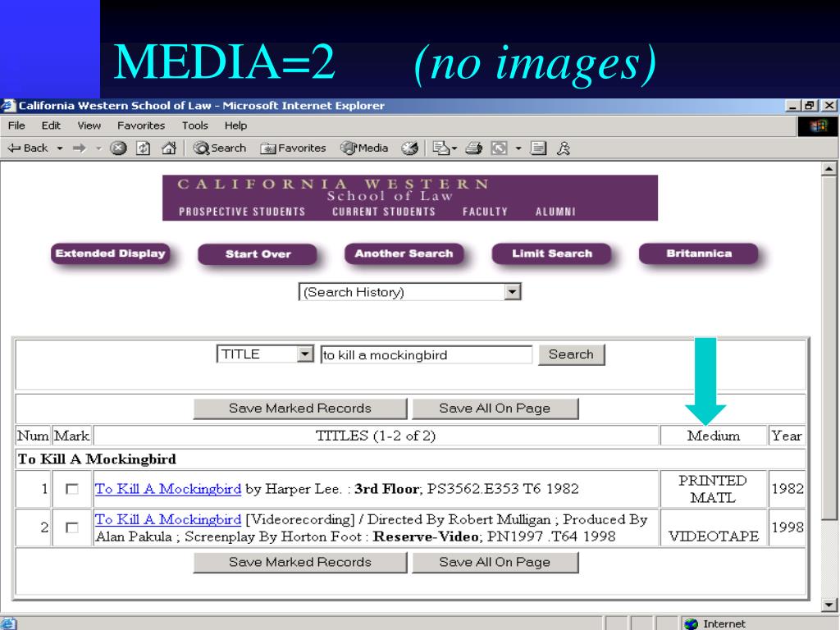Open the Mail button dropdown arrow
Screen dimensions: 840x630
coord(454,148)
